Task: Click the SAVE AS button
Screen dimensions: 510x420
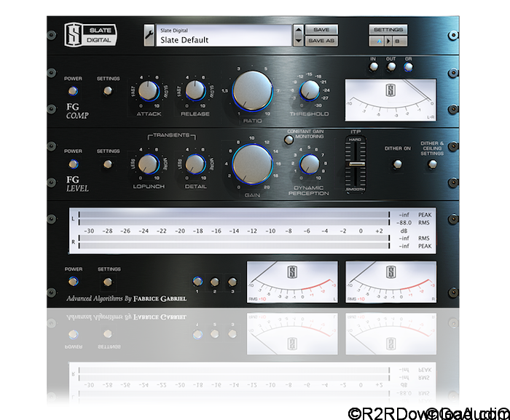Action: [321, 41]
